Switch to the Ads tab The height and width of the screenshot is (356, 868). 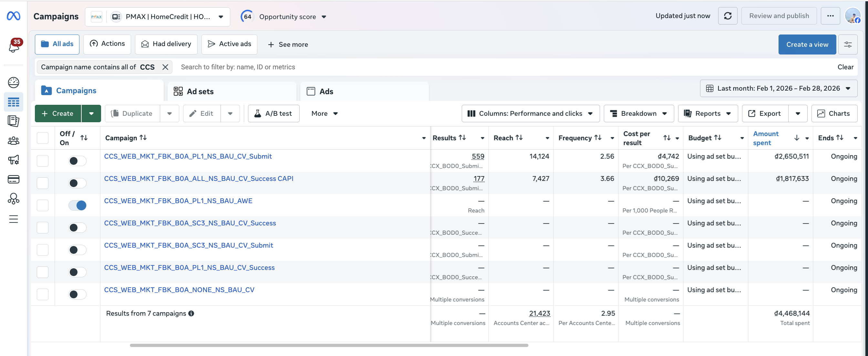point(364,91)
